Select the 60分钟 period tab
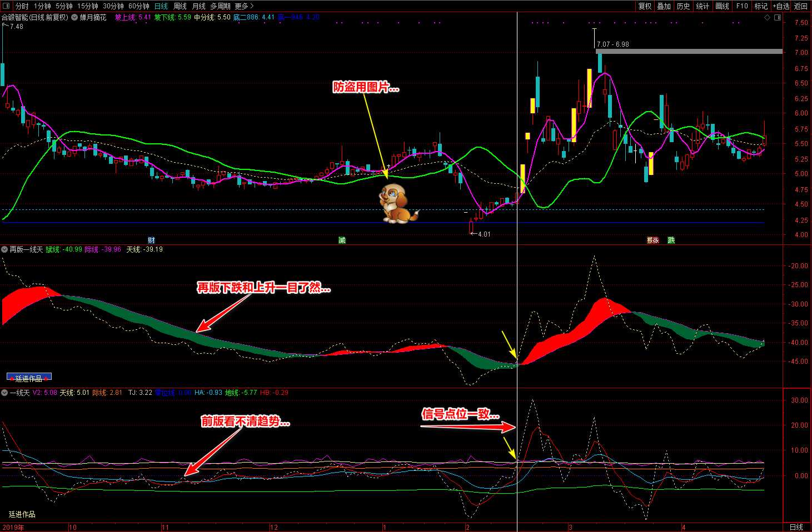The height and width of the screenshot is (532, 812). point(138,6)
